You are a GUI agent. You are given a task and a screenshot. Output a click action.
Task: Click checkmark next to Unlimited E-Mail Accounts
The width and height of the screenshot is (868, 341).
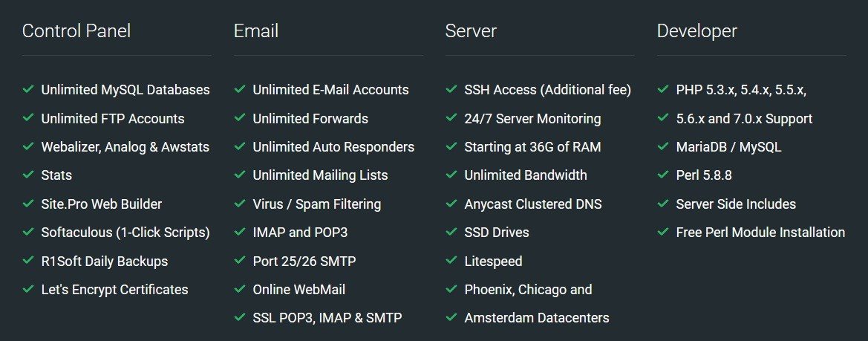click(x=240, y=88)
